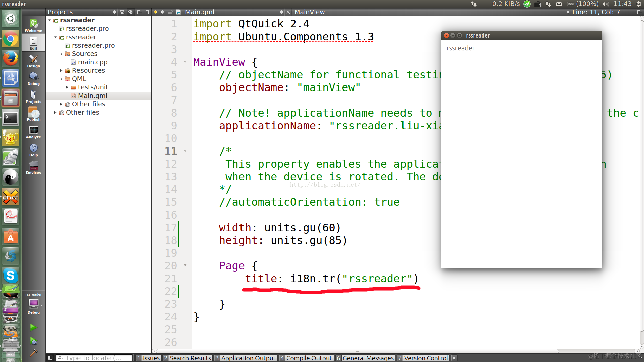Open the Devices mode
The height and width of the screenshot is (362, 644).
pyautogui.click(x=34, y=168)
